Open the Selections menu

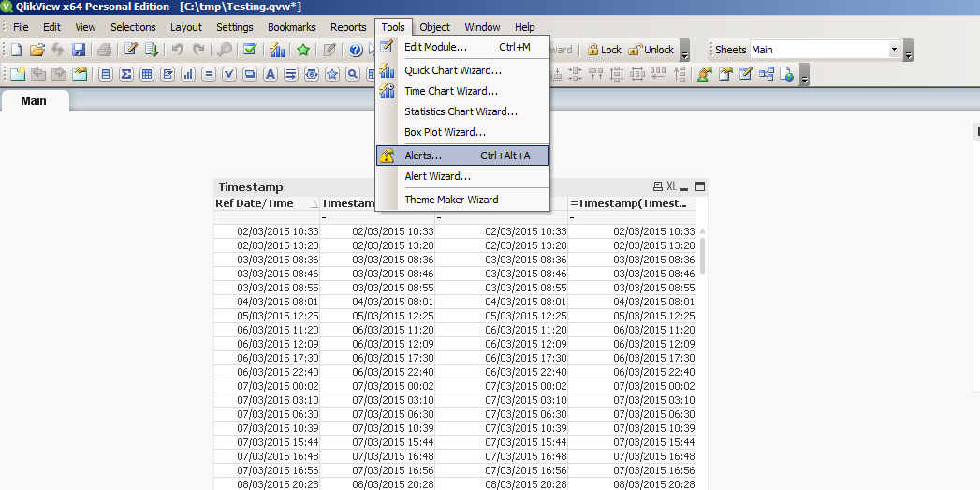tap(133, 27)
